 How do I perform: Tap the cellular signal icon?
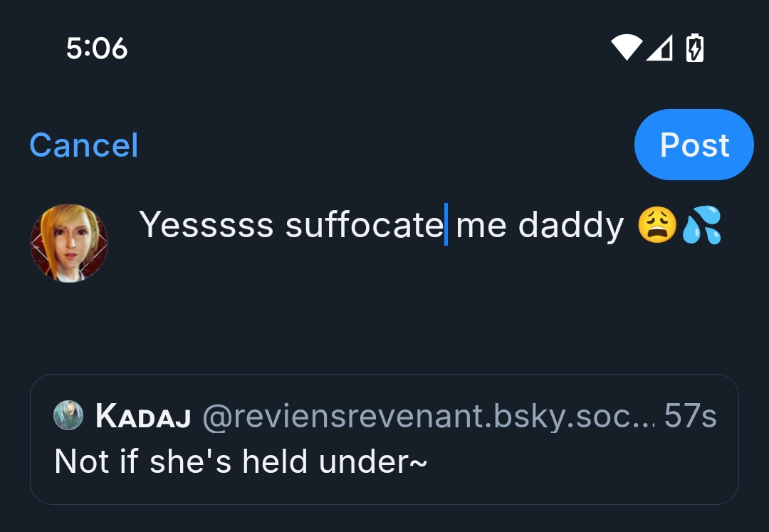[x=659, y=48]
